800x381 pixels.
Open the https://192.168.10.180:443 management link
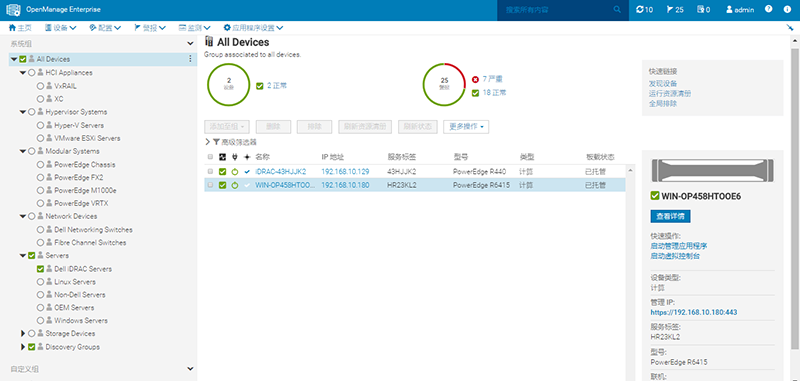click(694, 312)
